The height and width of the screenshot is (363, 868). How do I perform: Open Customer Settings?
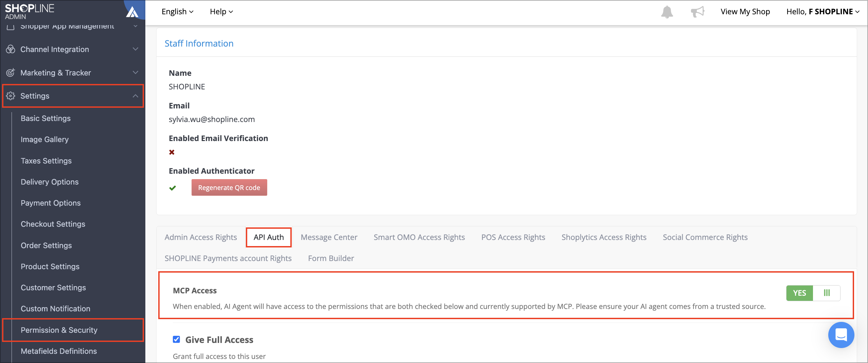point(53,288)
